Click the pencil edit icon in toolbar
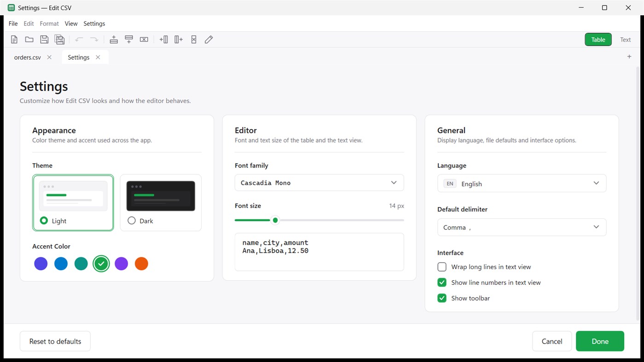This screenshot has width=644, height=362. 209,40
